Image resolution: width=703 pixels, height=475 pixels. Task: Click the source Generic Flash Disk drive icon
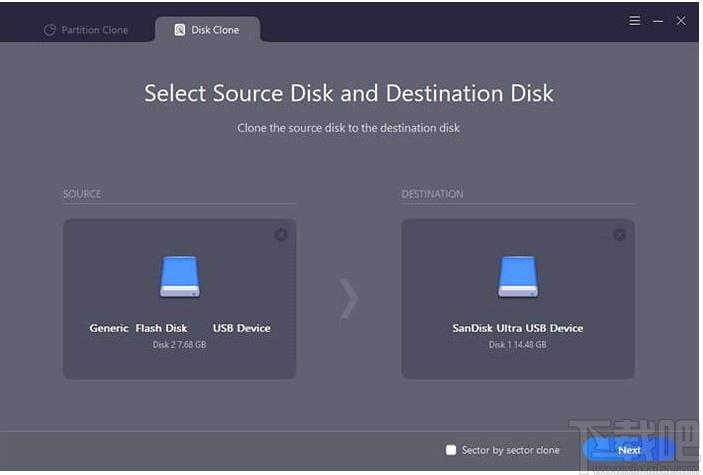click(180, 276)
